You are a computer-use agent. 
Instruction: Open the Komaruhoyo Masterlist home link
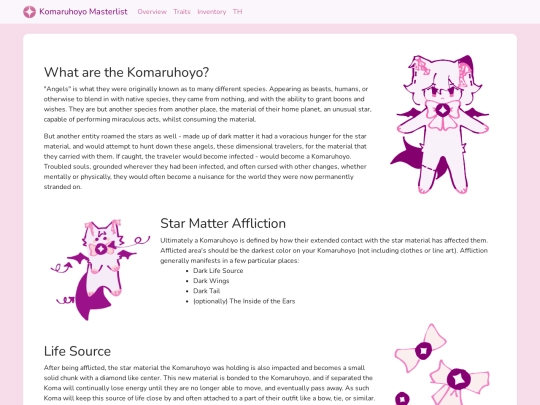(83, 12)
